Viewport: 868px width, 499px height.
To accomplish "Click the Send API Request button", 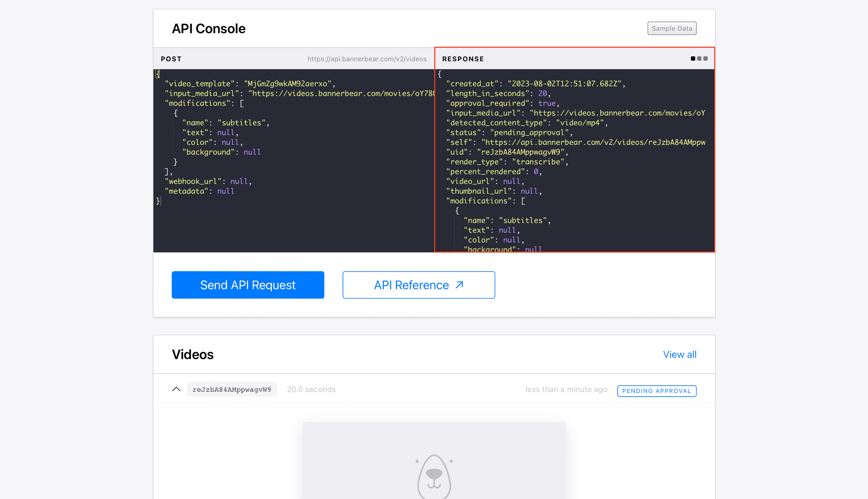I will (248, 285).
